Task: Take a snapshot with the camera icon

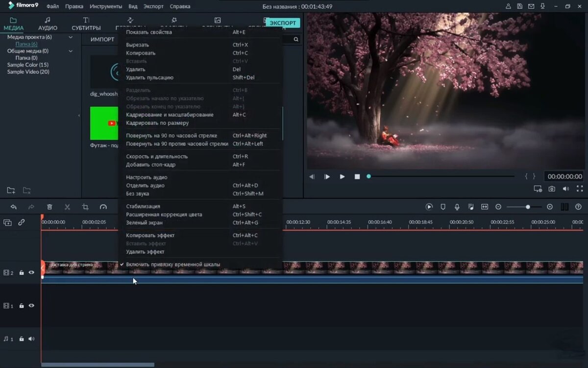Action: [x=552, y=188]
